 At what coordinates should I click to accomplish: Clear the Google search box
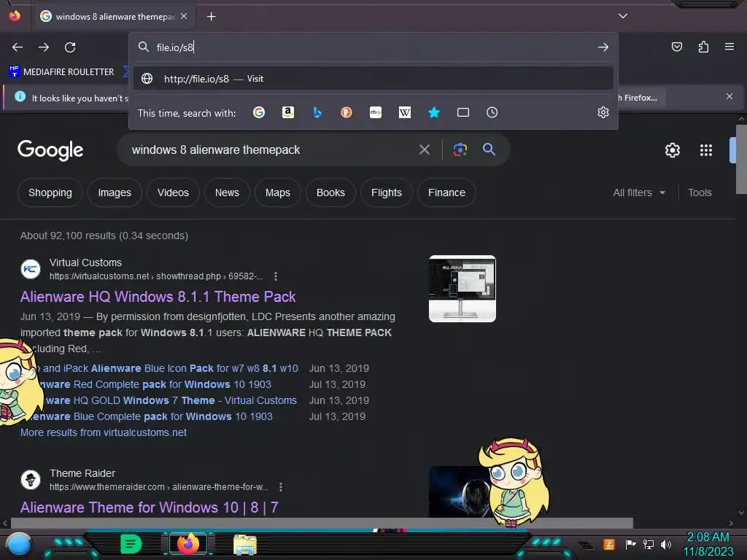(x=424, y=149)
